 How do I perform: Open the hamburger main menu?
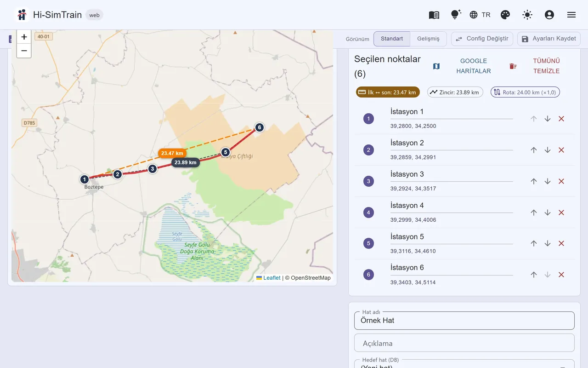point(571,15)
